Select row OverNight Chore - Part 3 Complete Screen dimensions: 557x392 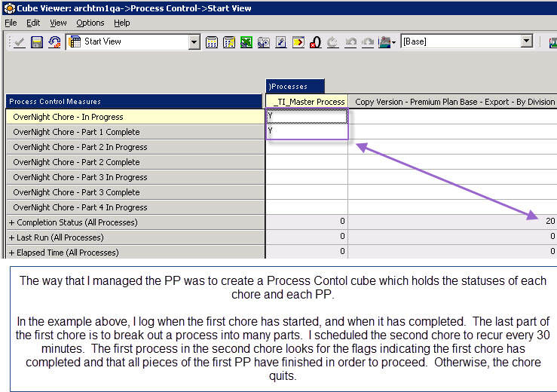pyautogui.click(x=136, y=192)
